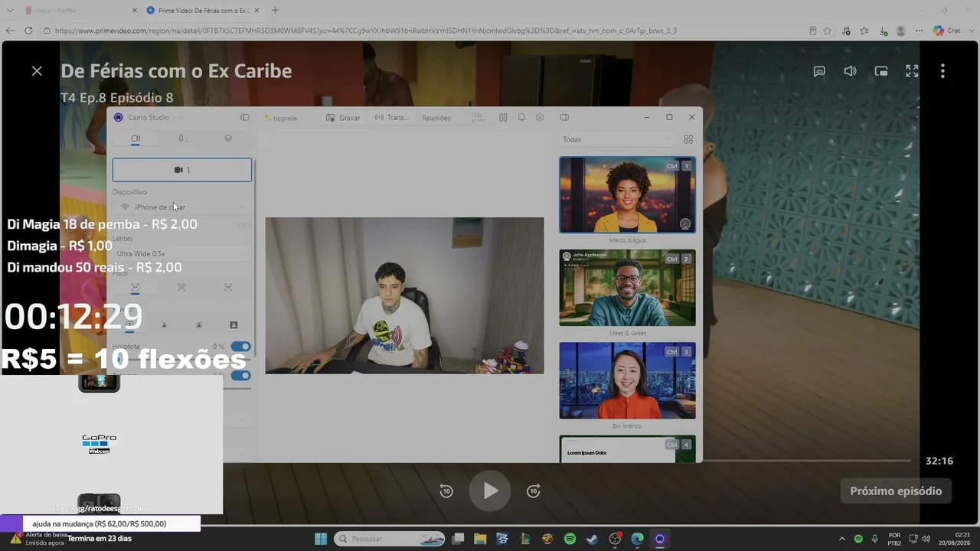The image size is (980, 551).
Task: Click the Gravar record button
Action: [343, 118]
